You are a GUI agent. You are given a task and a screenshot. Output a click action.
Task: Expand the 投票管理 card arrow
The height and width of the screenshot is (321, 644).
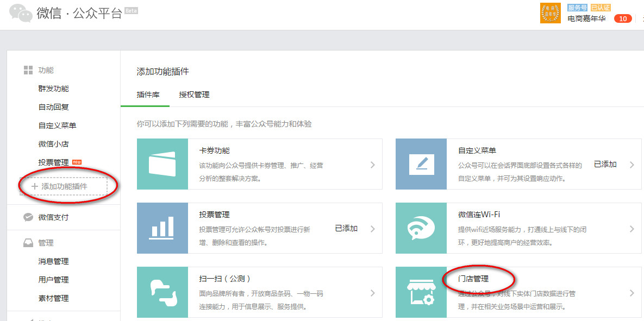tap(372, 229)
